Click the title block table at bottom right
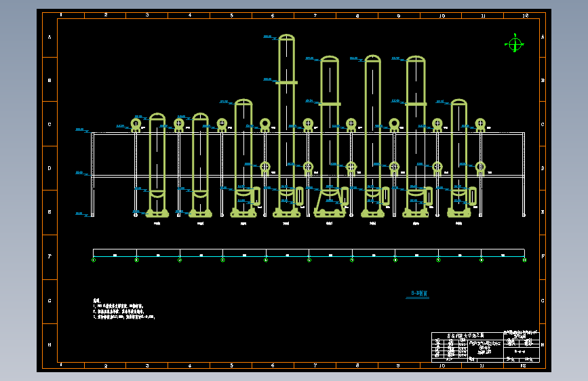This screenshot has height=381, width=588. click(485, 347)
